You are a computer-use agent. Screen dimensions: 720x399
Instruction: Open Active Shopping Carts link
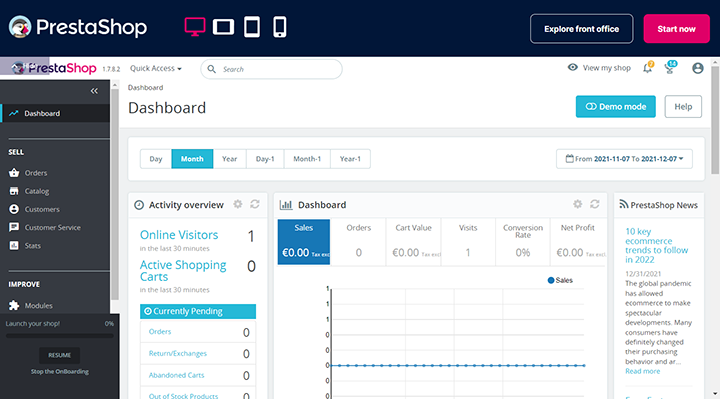pos(183,271)
